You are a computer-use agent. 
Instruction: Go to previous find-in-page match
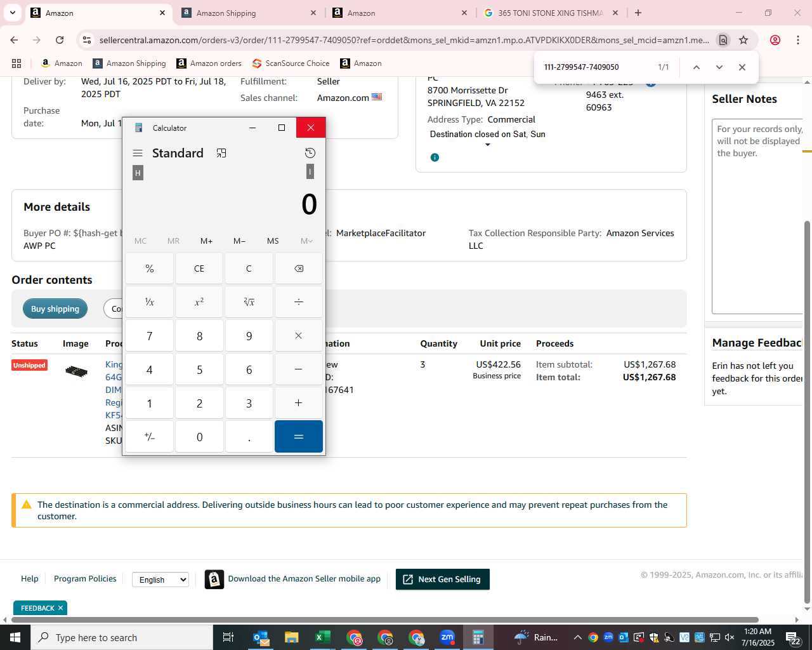pos(696,67)
